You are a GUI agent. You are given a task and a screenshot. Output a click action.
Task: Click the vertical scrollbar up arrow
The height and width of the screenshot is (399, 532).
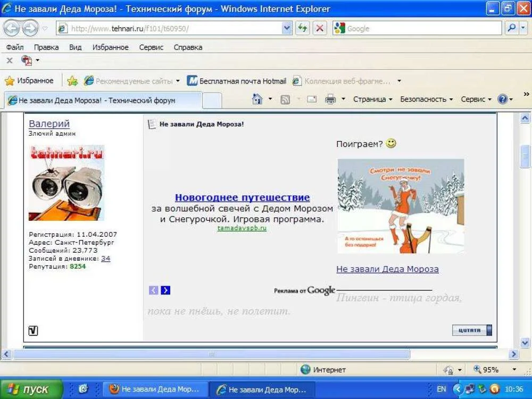525,118
